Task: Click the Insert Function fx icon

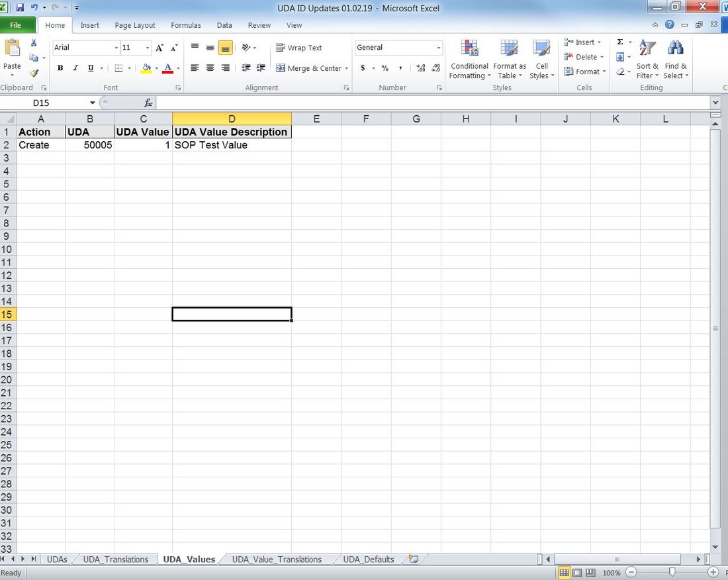Action: click(x=148, y=103)
